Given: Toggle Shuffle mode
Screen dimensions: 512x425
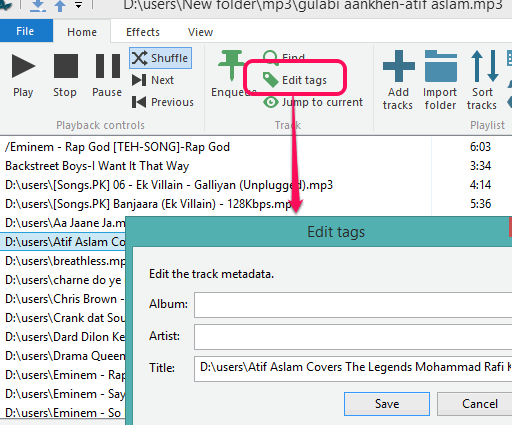Looking at the screenshot, I should [x=160, y=58].
